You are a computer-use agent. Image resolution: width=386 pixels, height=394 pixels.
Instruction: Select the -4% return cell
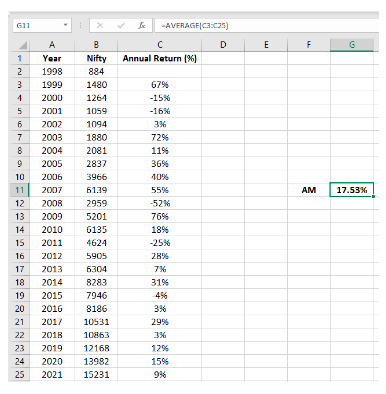(x=160, y=295)
